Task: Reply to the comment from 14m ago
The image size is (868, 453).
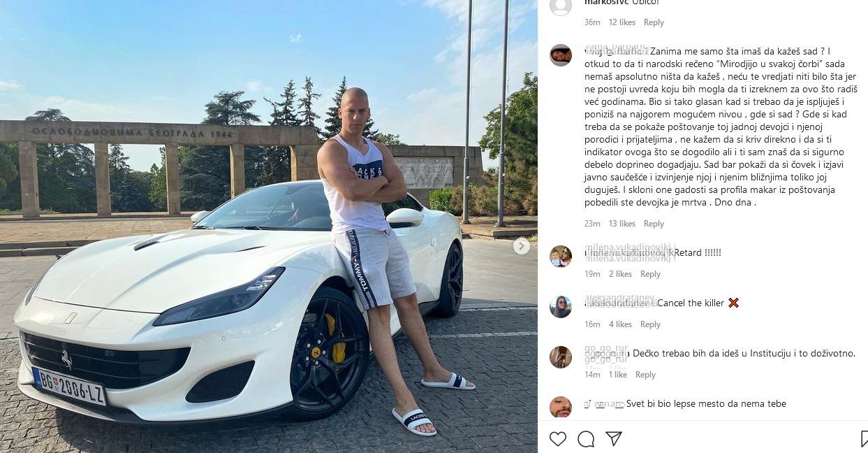Action: [645, 375]
